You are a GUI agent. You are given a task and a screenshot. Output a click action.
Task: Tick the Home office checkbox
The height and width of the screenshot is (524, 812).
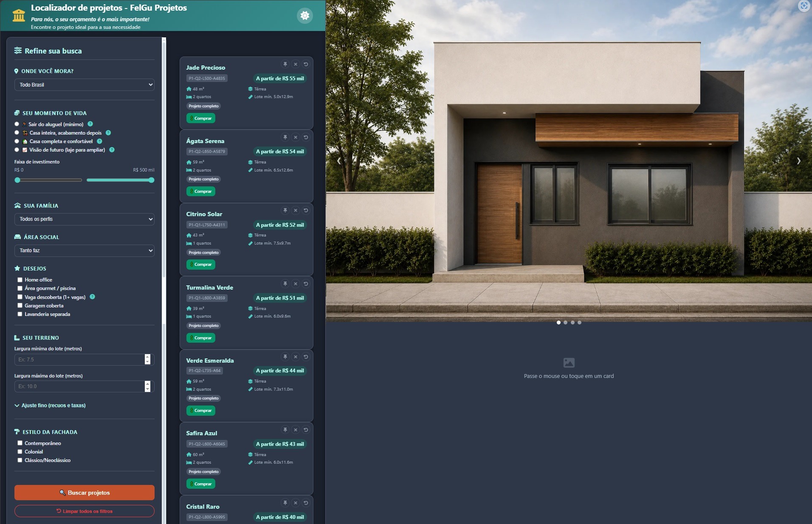coord(20,280)
